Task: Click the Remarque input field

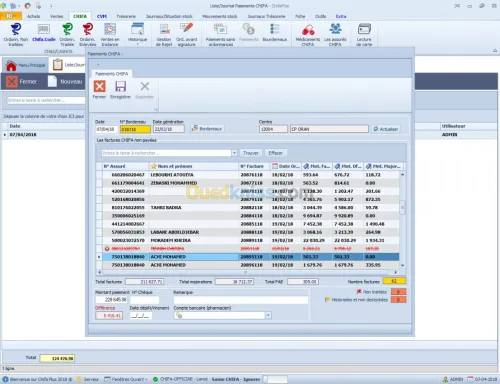Action: (x=241, y=300)
